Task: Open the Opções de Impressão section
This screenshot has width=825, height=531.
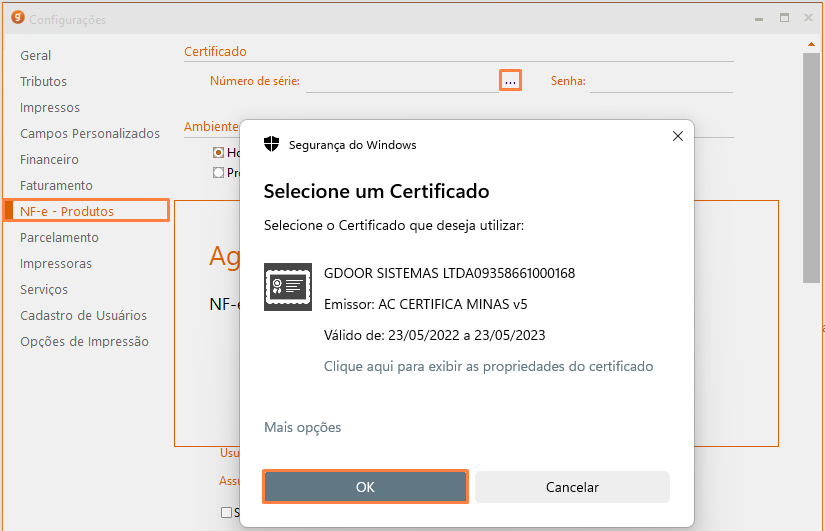Action: pyautogui.click(x=85, y=342)
